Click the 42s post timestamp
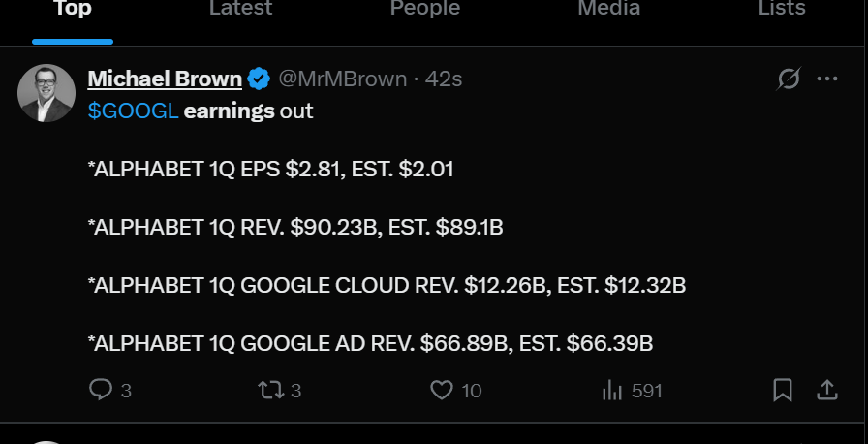The height and width of the screenshot is (444, 868). 444,79
